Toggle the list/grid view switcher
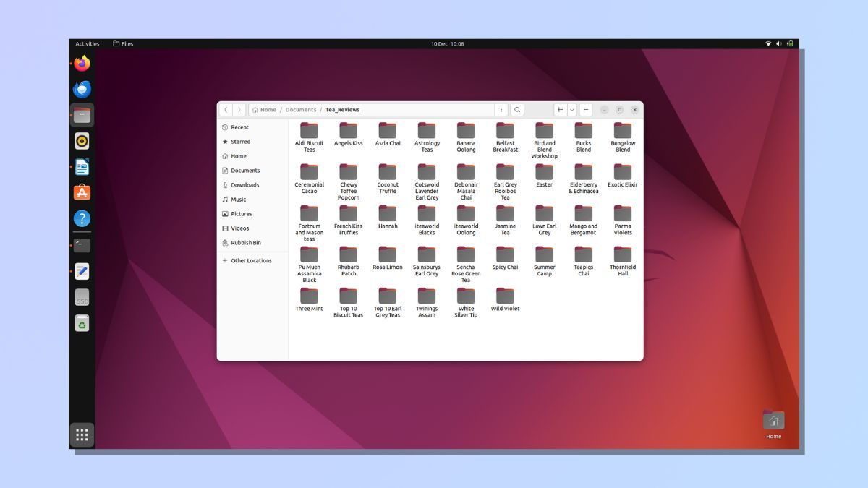The width and height of the screenshot is (868, 488). point(561,109)
